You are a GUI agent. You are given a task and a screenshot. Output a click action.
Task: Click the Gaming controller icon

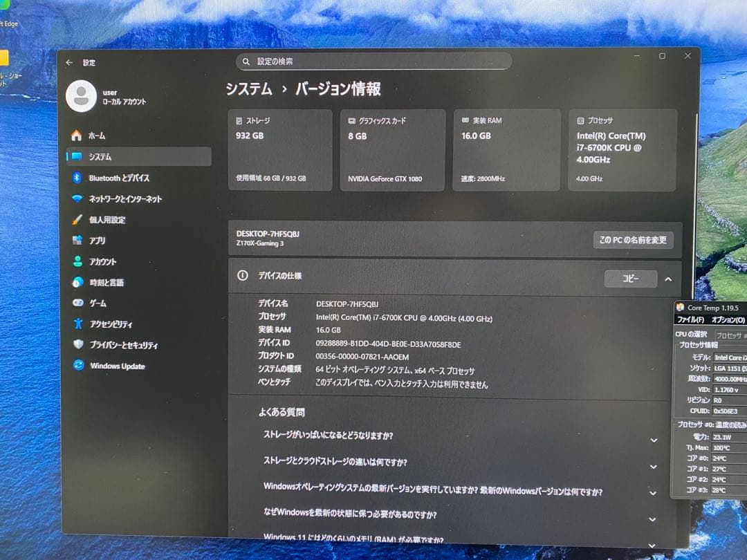pyautogui.click(x=77, y=302)
